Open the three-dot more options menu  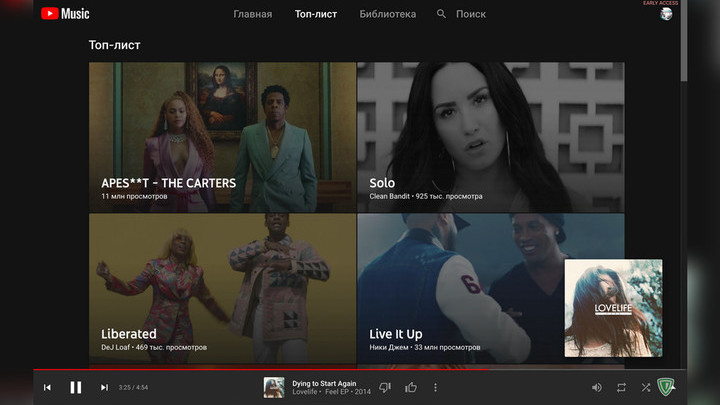(x=435, y=388)
